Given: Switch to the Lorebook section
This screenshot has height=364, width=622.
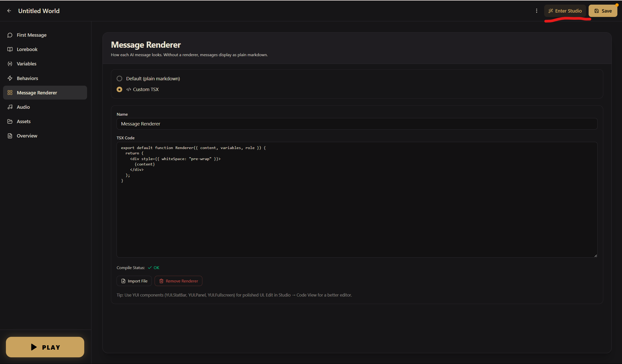Looking at the screenshot, I should point(27,50).
